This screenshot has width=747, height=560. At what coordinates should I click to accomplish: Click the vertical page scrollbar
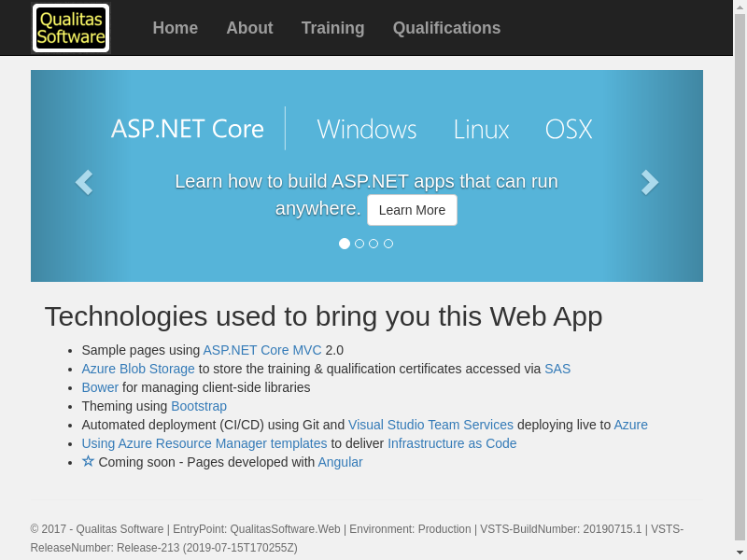pos(740,280)
